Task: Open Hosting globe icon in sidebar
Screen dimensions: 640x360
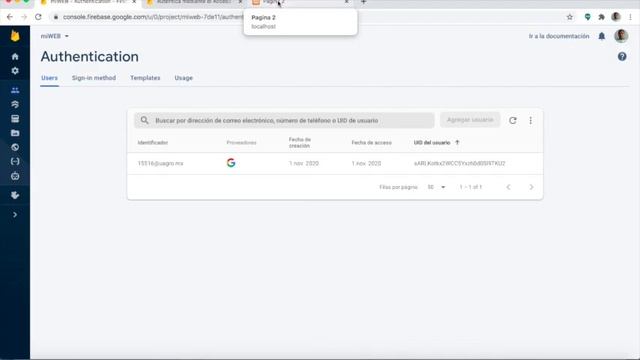Action: tap(15, 147)
